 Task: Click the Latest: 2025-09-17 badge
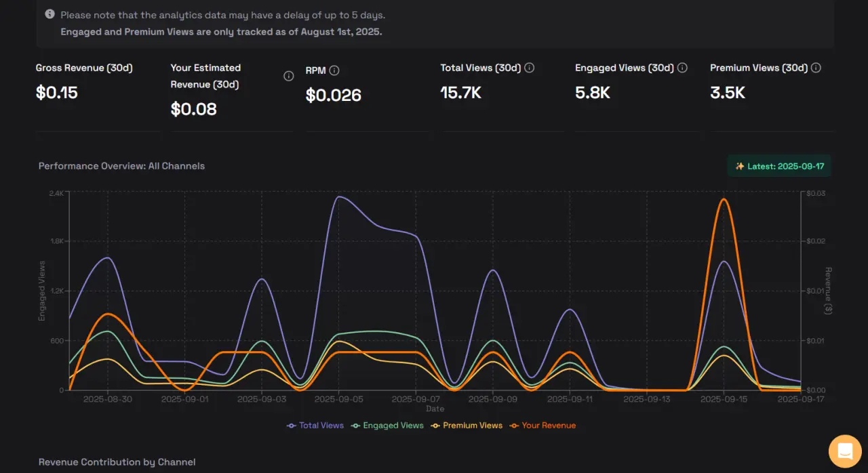tap(779, 166)
